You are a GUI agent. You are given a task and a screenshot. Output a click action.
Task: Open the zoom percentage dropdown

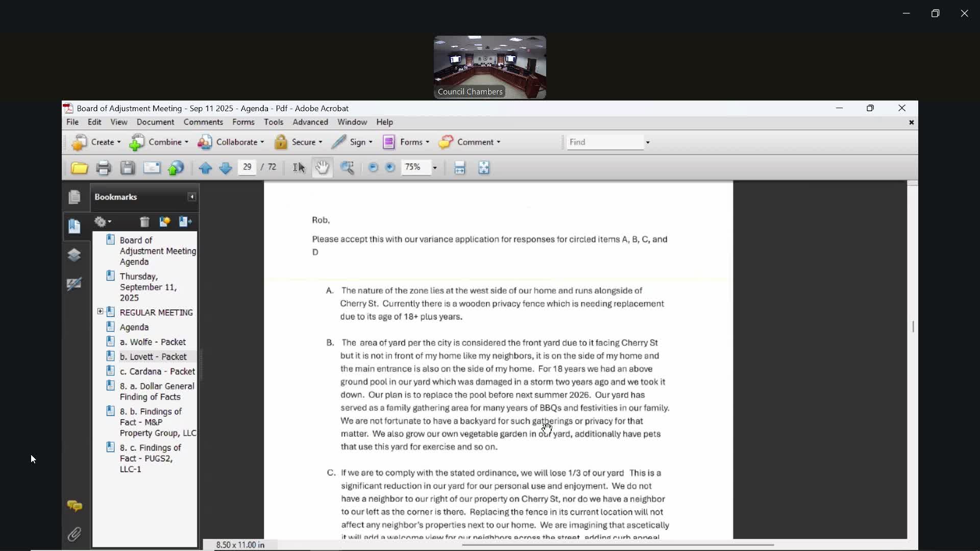pyautogui.click(x=435, y=168)
